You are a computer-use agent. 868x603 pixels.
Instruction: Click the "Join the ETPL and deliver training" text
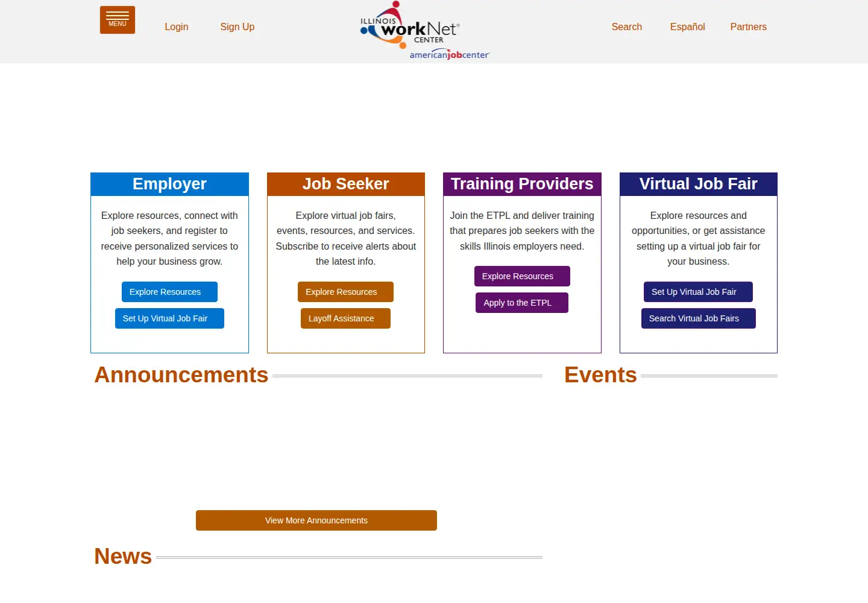[522, 231]
